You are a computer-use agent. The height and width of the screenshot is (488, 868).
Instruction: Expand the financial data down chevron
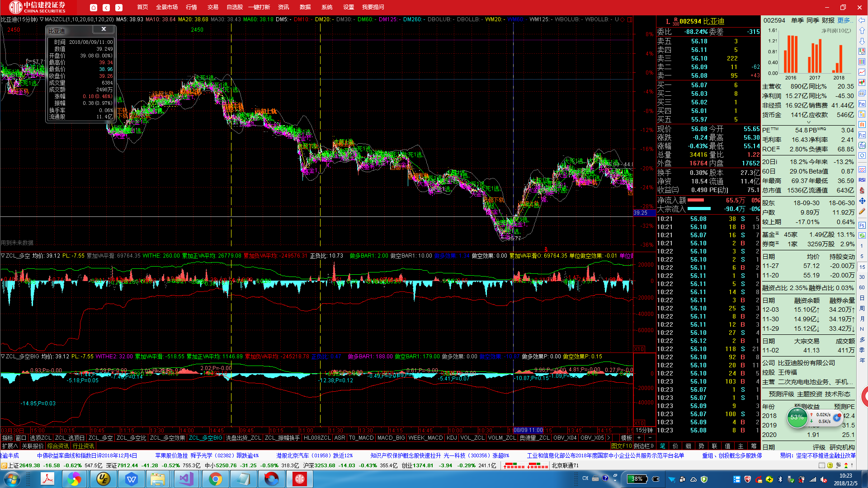809,122
